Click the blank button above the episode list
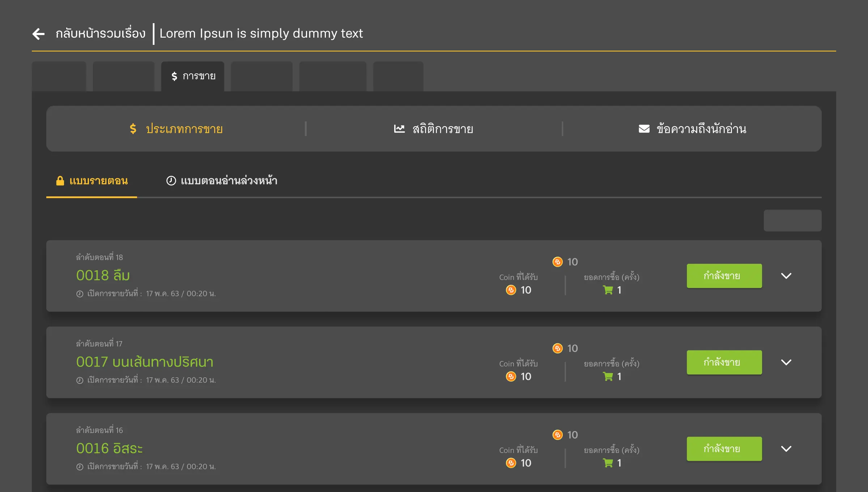The width and height of the screenshot is (868, 492). tap(792, 220)
